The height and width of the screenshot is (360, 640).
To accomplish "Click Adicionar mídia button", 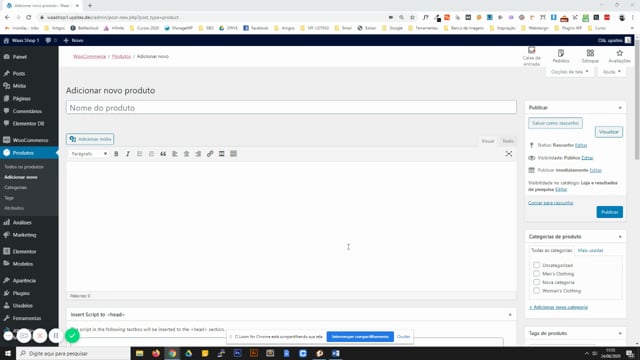I will pos(90,139).
